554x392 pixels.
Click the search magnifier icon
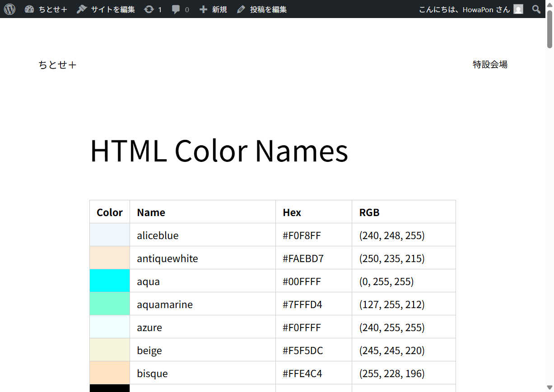click(x=536, y=9)
